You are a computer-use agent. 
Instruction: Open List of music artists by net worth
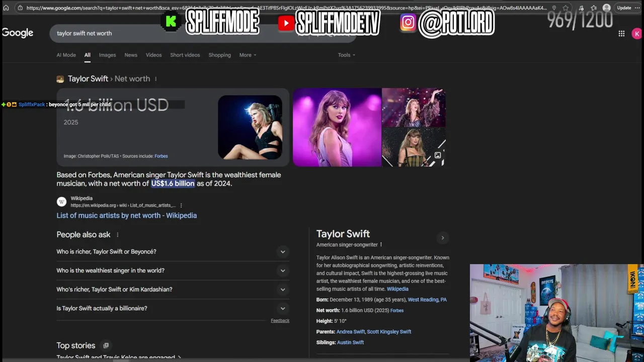(127, 215)
